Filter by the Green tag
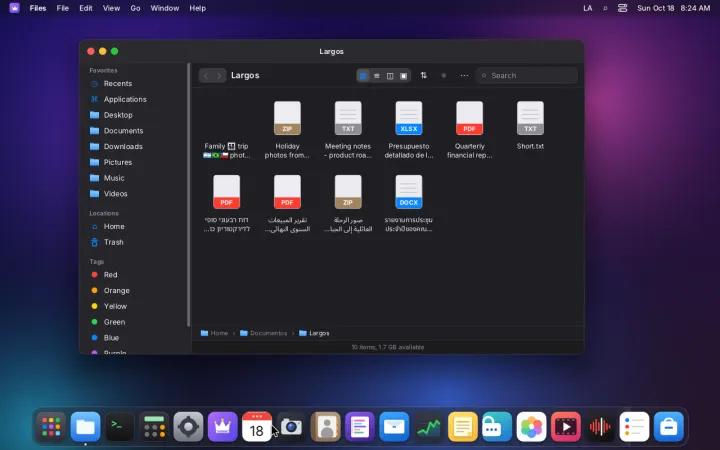Screen dimensions: 720x450 (x=134, y=322)
